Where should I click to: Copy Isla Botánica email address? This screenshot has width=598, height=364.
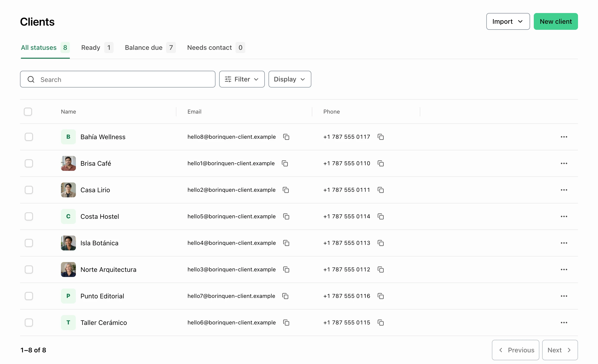286,243
